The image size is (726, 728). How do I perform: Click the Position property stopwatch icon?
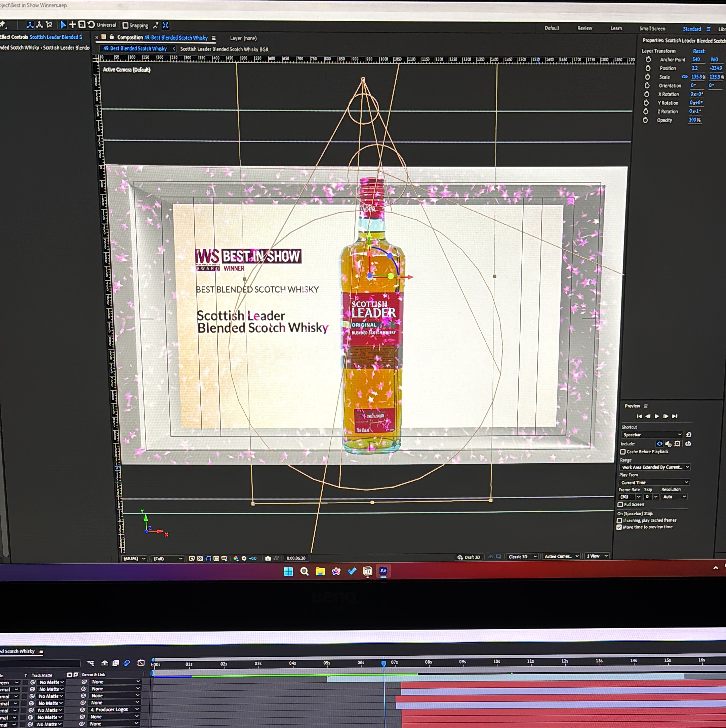click(648, 68)
